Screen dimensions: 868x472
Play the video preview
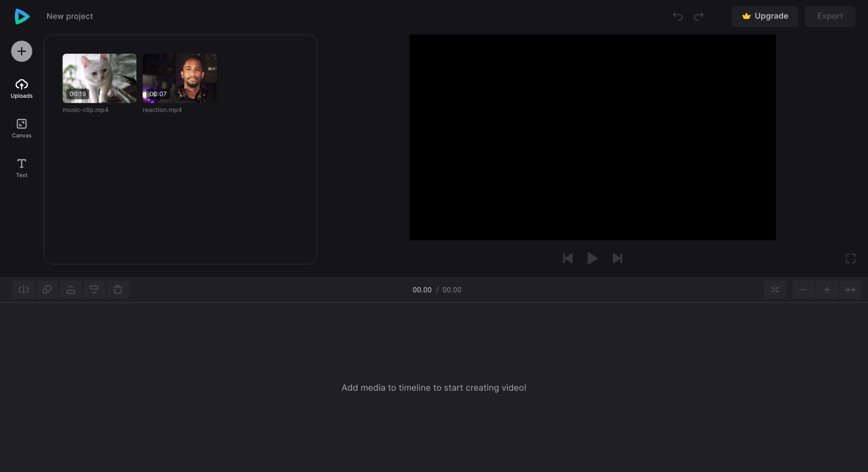pos(592,258)
